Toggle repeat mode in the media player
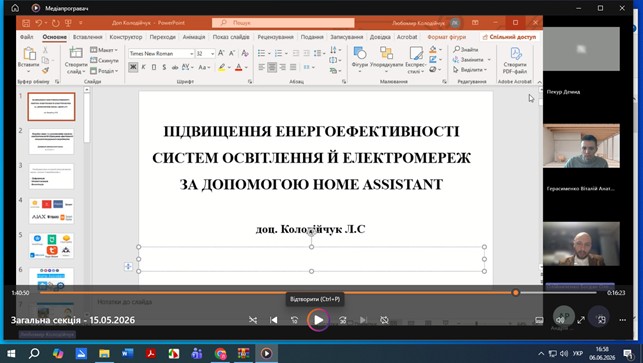The height and width of the screenshot is (363, 643). [x=384, y=320]
